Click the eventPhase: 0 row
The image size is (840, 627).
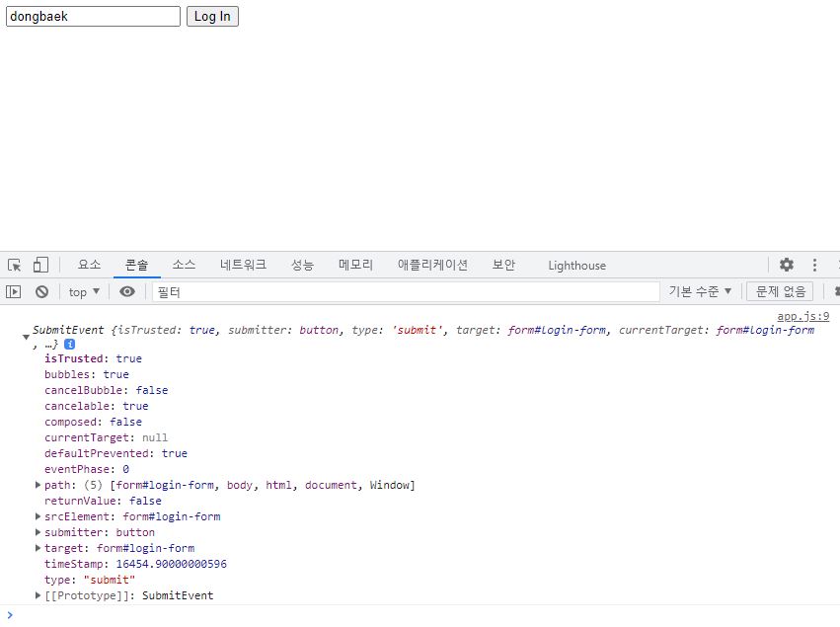point(87,469)
